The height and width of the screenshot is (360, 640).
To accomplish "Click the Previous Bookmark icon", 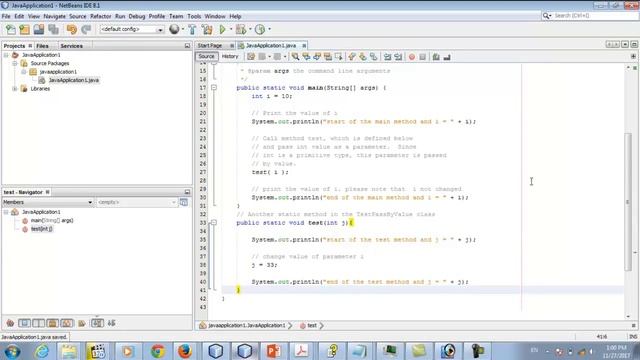I will tap(352, 57).
